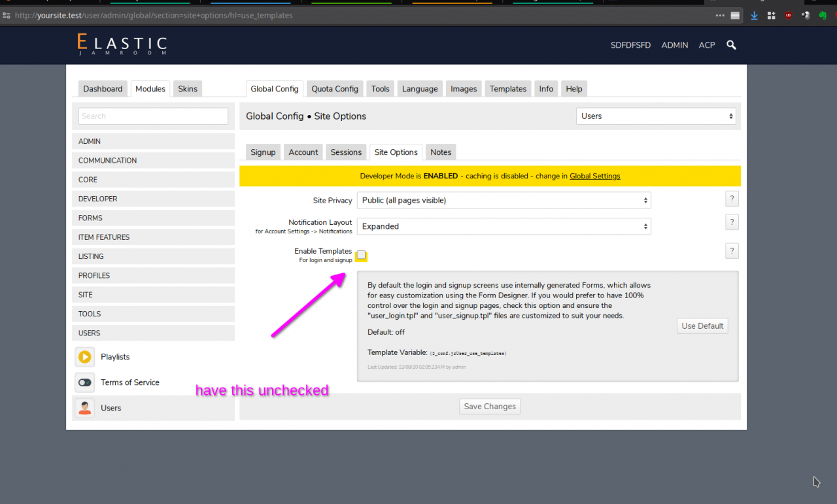Open the Info tab
The image size is (837, 504).
pyautogui.click(x=546, y=89)
